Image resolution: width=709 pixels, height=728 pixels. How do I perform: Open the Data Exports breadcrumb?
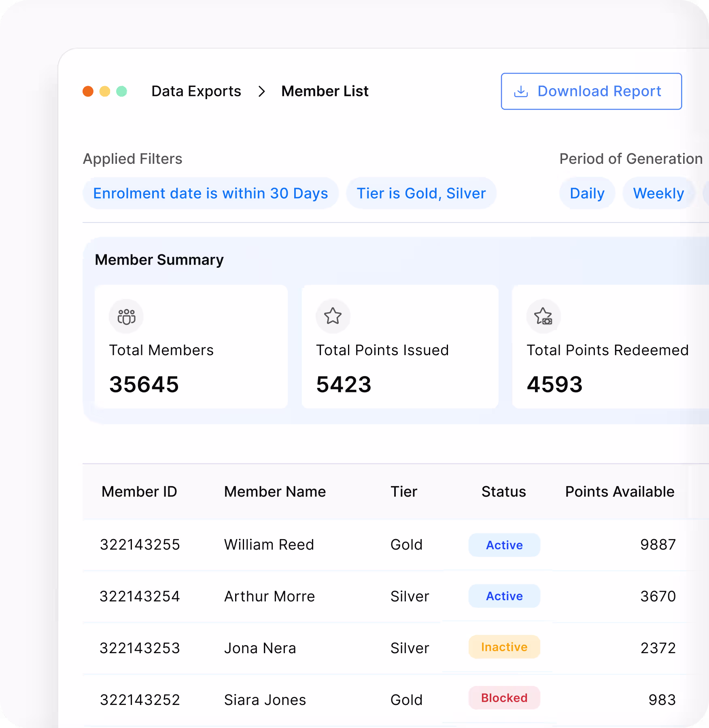tap(196, 91)
